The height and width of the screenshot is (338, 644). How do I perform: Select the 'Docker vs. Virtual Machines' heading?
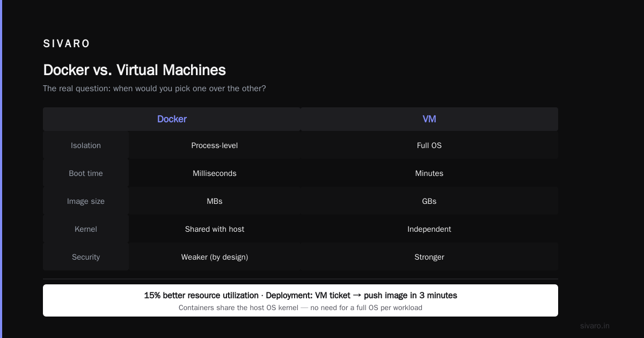134,70
